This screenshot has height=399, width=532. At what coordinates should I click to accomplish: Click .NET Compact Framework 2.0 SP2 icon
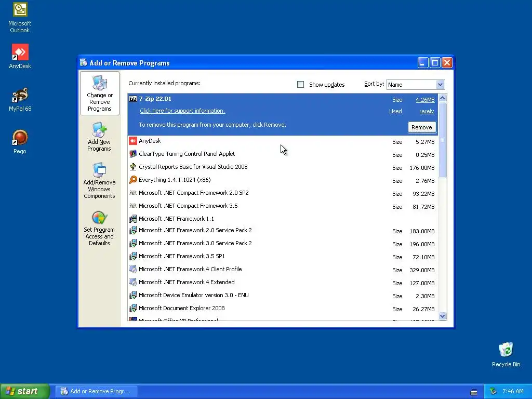click(133, 193)
